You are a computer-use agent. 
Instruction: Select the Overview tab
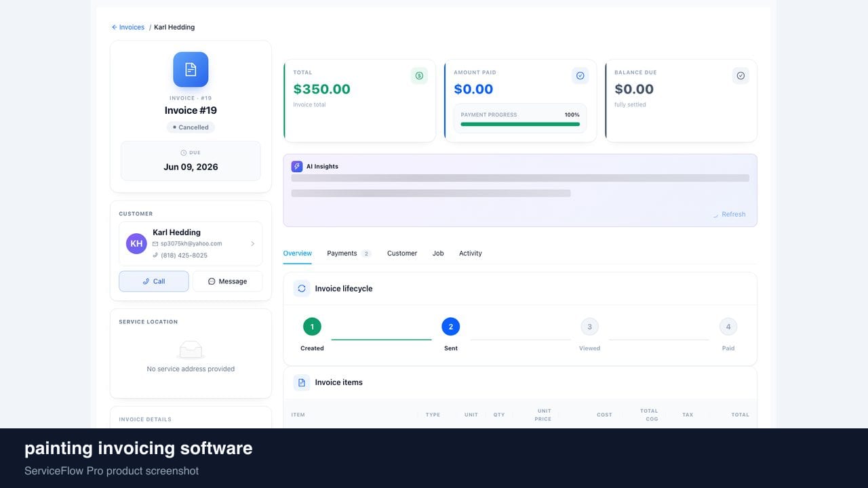pos(298,253)
